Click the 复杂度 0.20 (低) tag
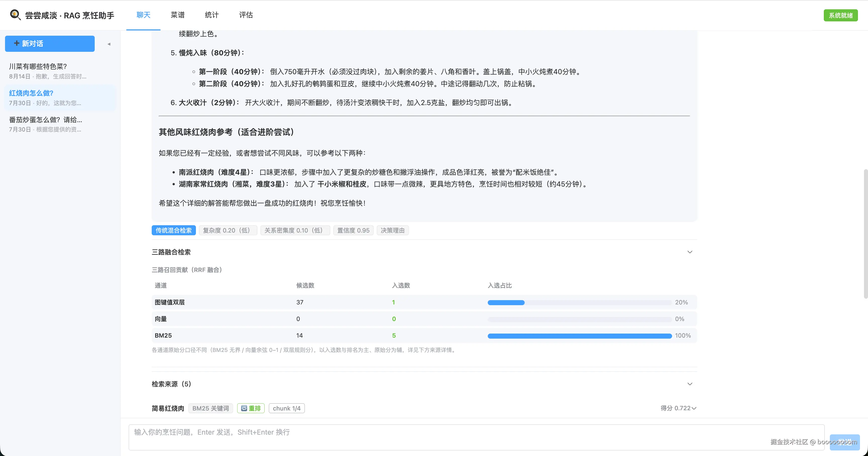The image size is (868, 456). tap(228, 230)
